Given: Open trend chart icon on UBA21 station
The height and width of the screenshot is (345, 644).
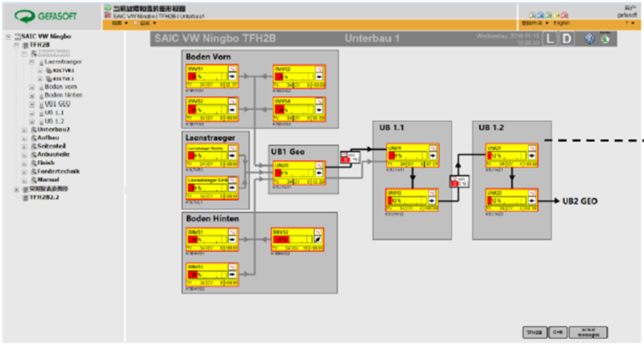Looking at the screenshot, I should coord(532,148).
